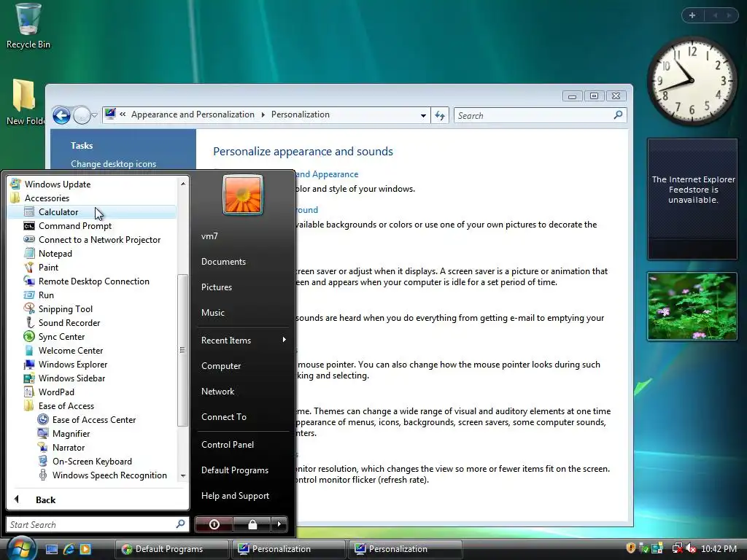Click the Personalization window Search box
747x560 pixels.
pos(540,115)
